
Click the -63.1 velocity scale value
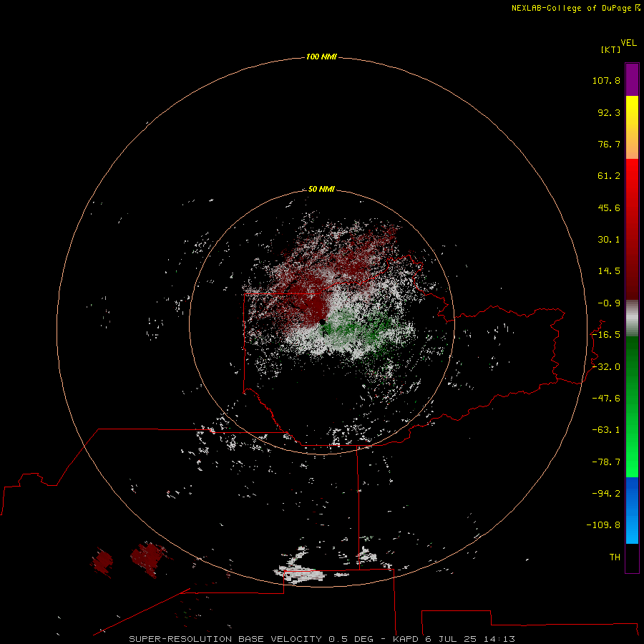coord(606,430)
